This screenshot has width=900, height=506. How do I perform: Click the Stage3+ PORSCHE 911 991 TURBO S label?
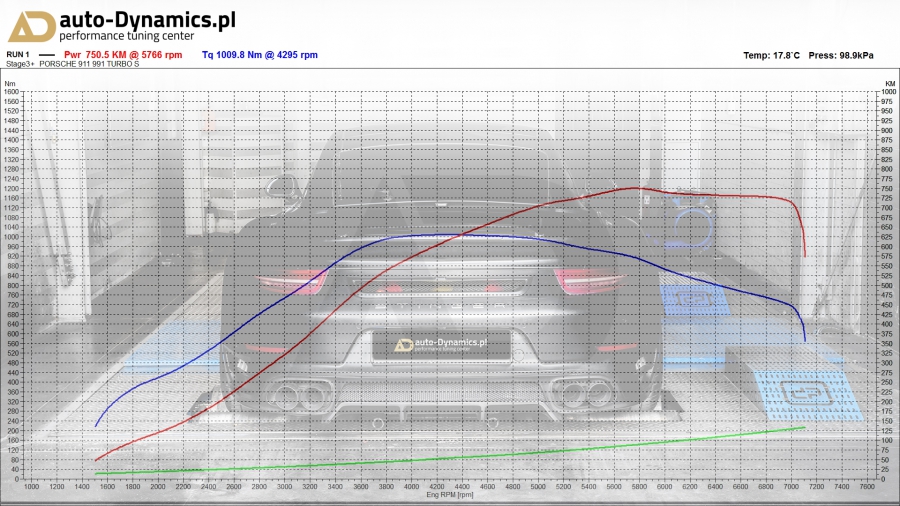click(x=74, y=64)
